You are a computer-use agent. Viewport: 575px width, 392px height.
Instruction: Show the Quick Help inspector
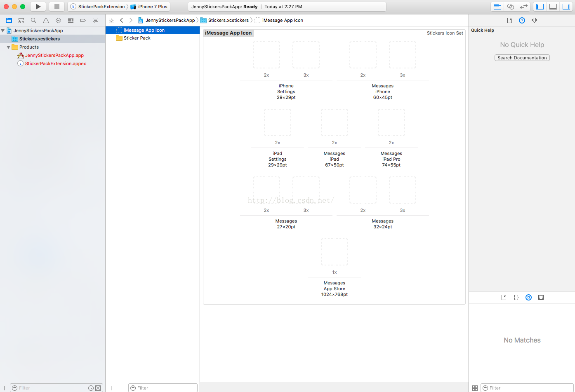522,20
